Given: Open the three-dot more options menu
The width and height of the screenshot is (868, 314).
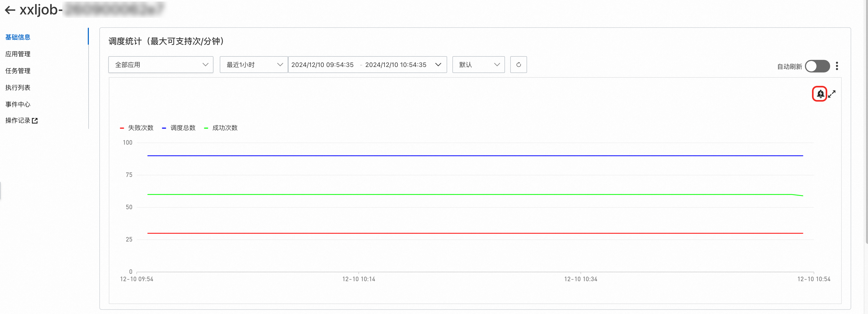Looking at the screenshot, I should [837, 66].
